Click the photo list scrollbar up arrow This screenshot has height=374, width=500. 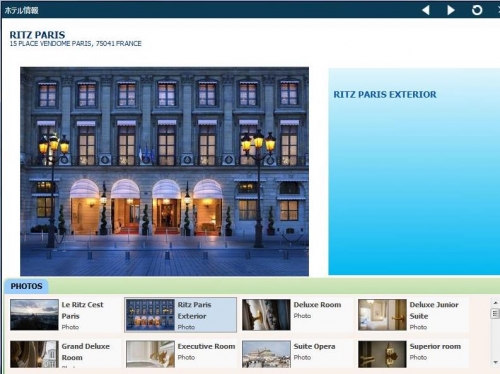click(x=495, y=303)
